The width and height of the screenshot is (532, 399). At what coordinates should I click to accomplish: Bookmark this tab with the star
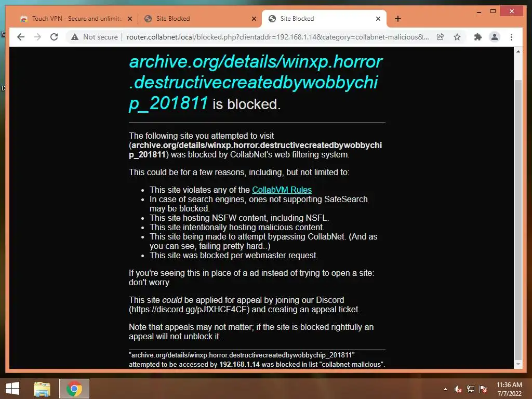tap(457, 37)
